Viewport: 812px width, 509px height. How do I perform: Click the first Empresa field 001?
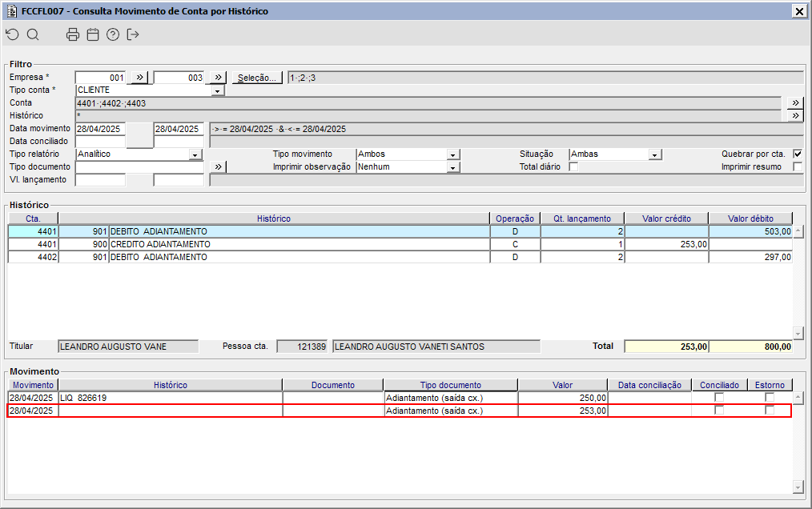point(100,77)
